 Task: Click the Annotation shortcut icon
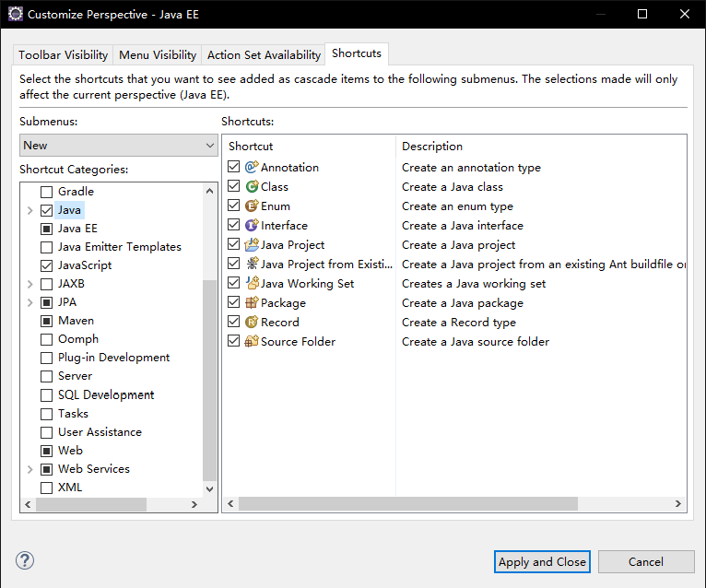tap(252, 167)
